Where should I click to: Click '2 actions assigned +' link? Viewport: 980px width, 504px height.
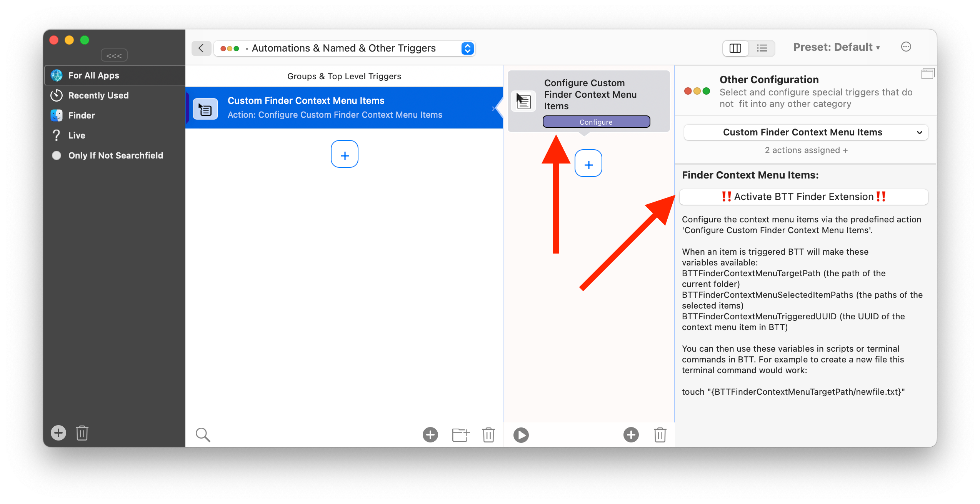[806, 150]
